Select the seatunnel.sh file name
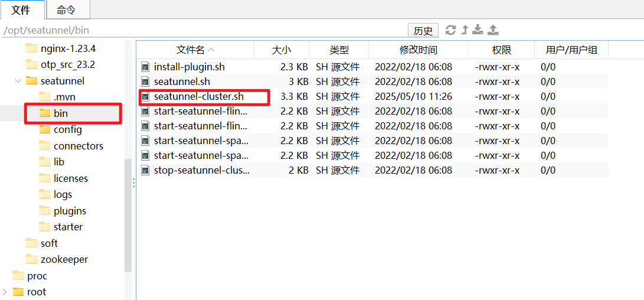The width and height of the screenshot is (644, 300). point(182,81)
